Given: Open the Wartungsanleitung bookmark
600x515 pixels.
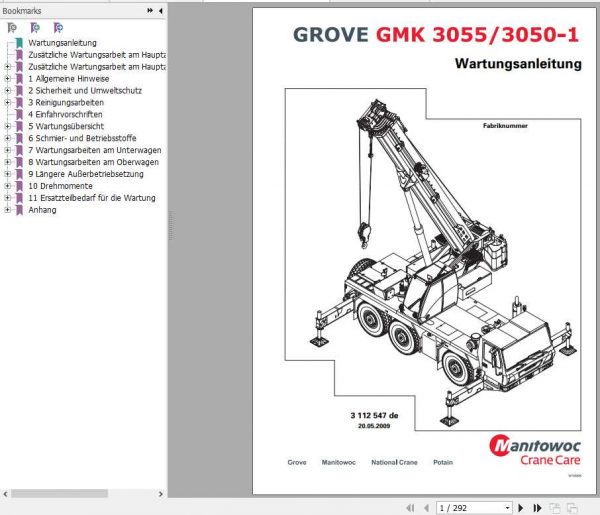Looking at the screenshot, I should tap(62, 43).
